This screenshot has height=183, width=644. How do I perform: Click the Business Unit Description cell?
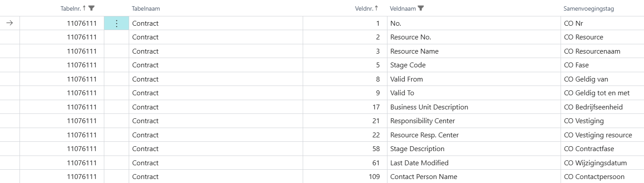tap(429, 107)
